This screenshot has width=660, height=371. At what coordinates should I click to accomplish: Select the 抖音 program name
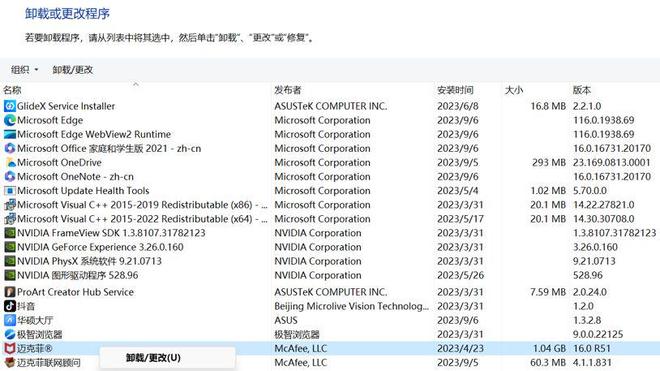pos(26,306)
